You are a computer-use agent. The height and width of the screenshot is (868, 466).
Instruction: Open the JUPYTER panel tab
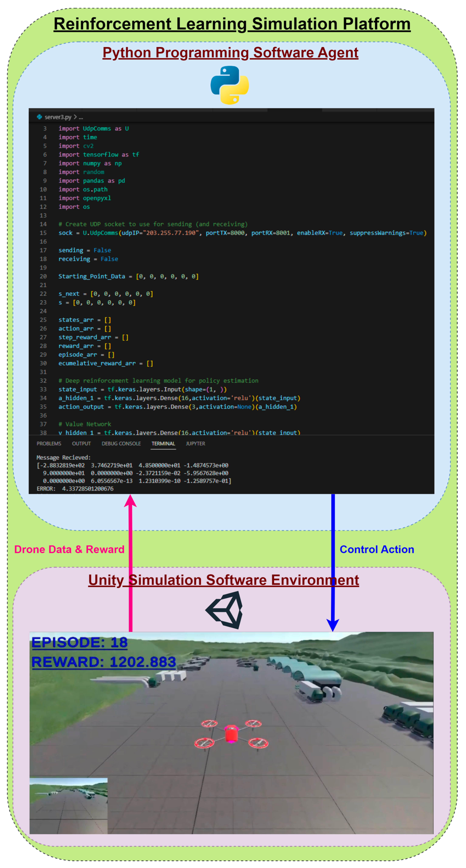coord(195,443)
